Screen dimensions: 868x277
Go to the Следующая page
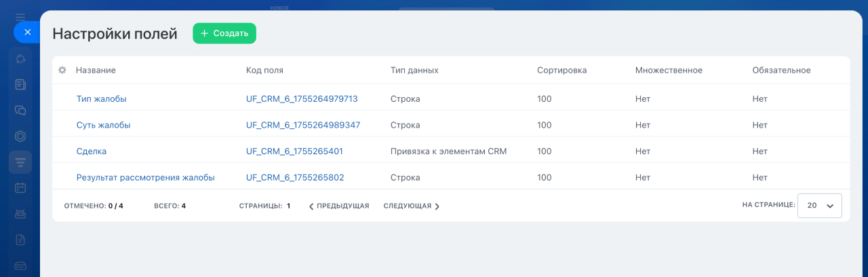click(x=412, y=206)
